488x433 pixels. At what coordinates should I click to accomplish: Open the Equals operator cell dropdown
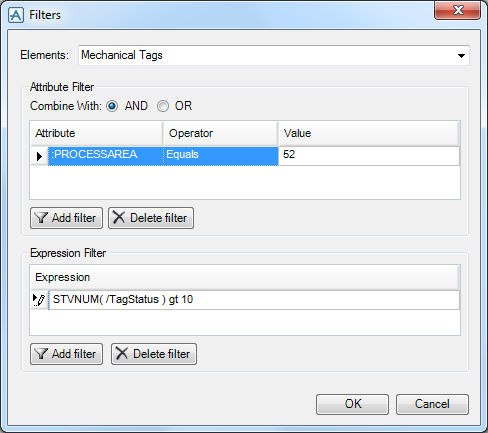click(221, 156)
